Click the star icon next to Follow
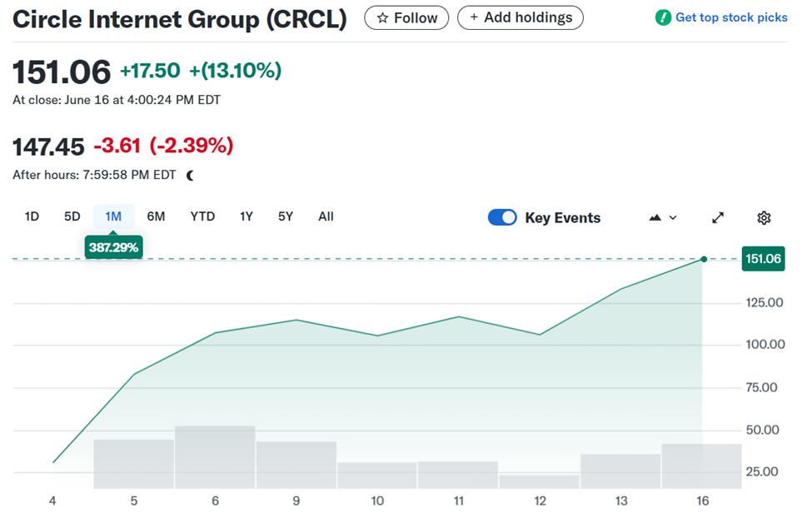Screen dimensions: 812x517 (x=384, y=17)
